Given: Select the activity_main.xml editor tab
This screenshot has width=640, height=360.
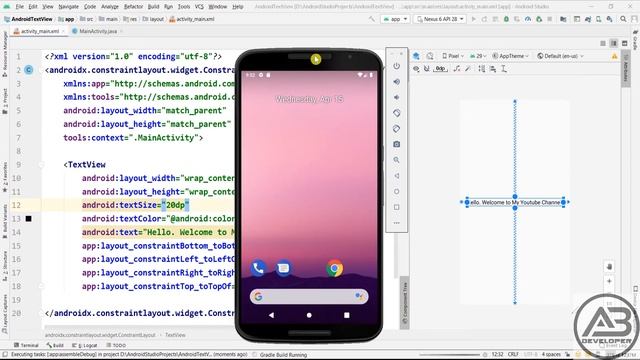Looking at the screenshot, I should (40, 31).
